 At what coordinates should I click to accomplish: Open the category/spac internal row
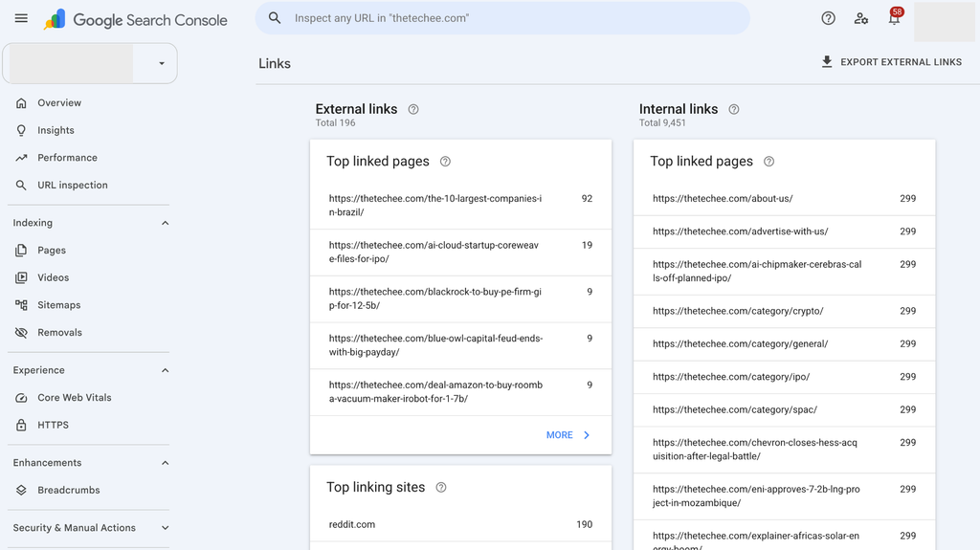tap(785, 410)
